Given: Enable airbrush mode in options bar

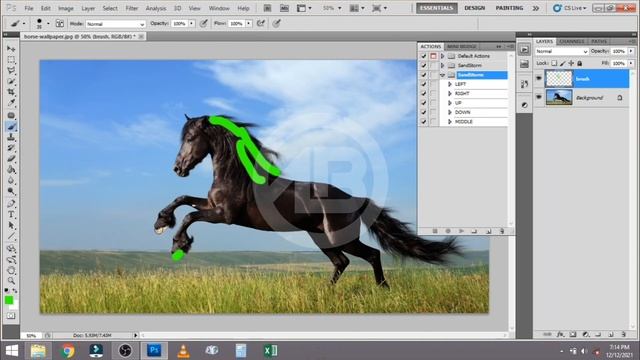Looking at the screenshot, I should click(x=260, y=24).
